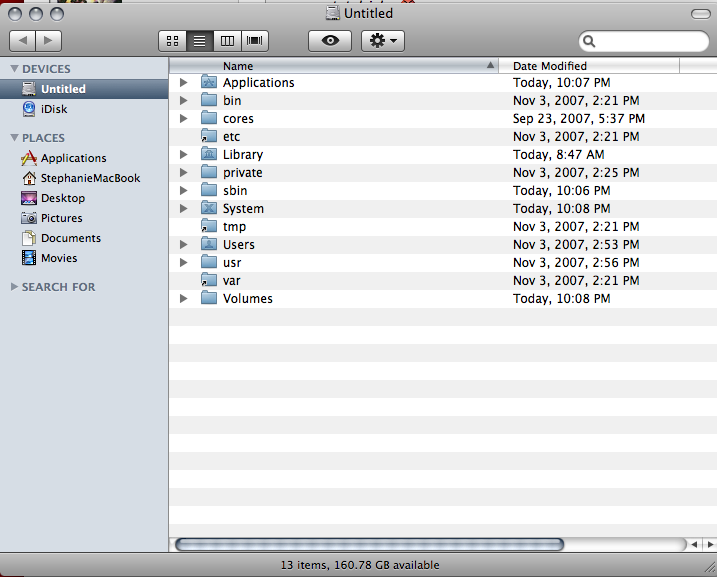Click the search field
The image size is (717, 577).
(643, 42)
